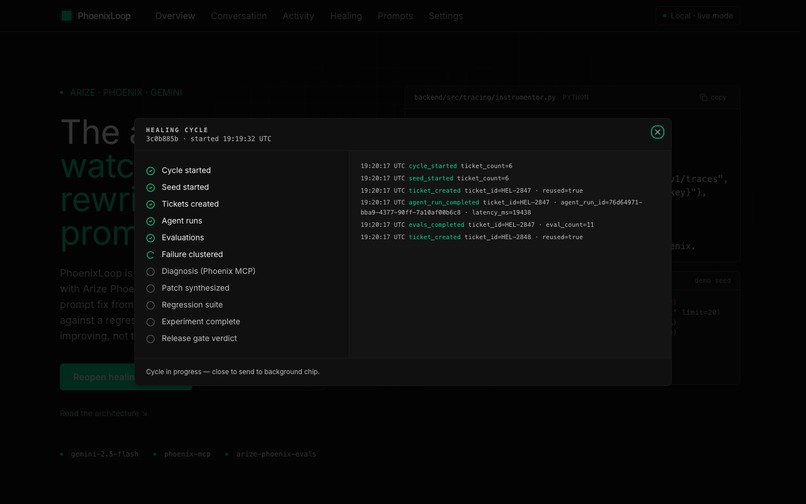
Task: Open the Settings nav item
Action: point(446,16)
